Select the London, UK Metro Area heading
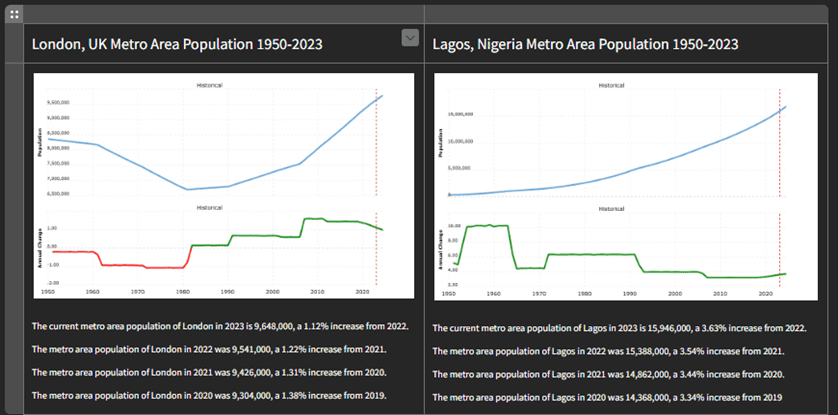 (177, 44)
